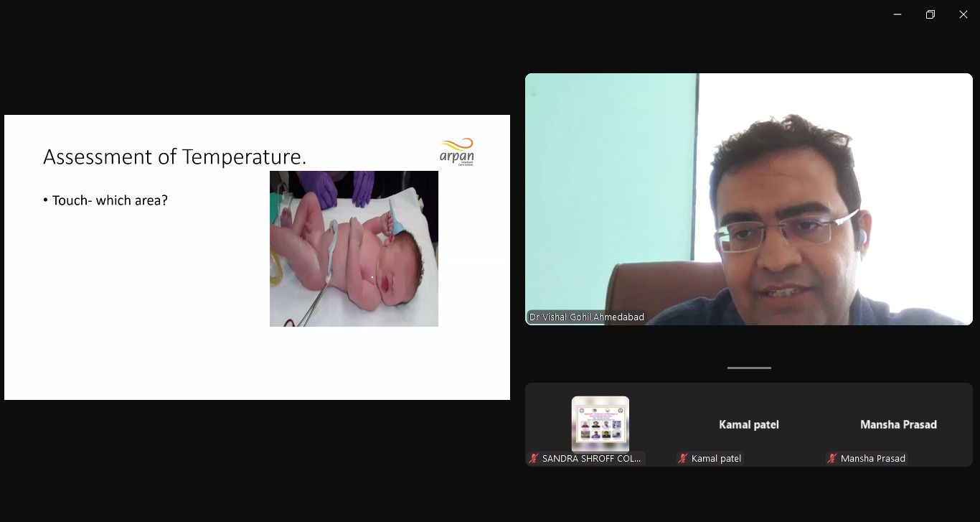Click the SANDRA SHROFF COL... name label
Viewport: 980px width, 522px height.
(x=591, y=458)
